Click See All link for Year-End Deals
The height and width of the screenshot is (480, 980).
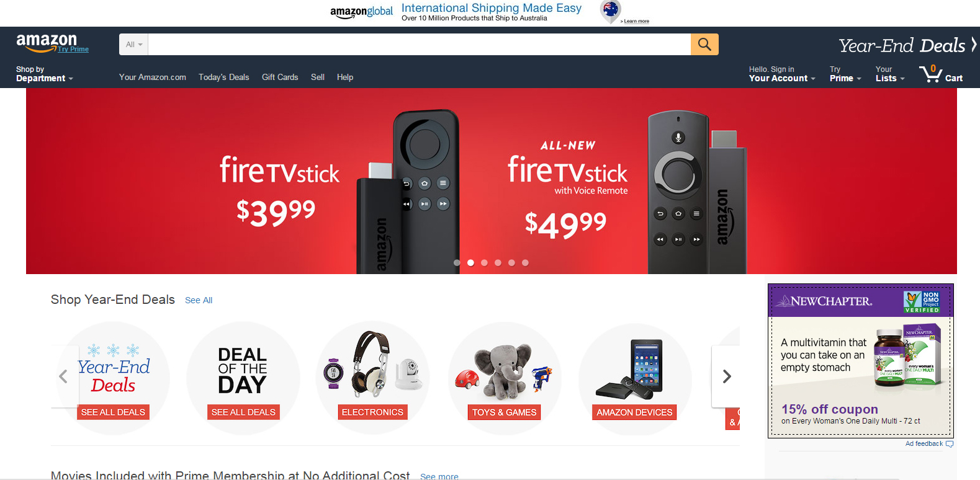(199, 300)
